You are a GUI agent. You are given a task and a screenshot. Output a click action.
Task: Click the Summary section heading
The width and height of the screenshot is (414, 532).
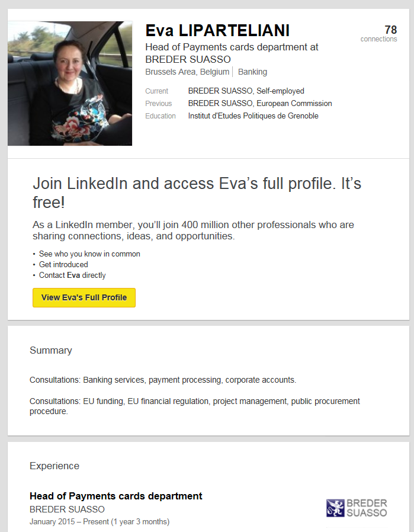click(51, 350)
